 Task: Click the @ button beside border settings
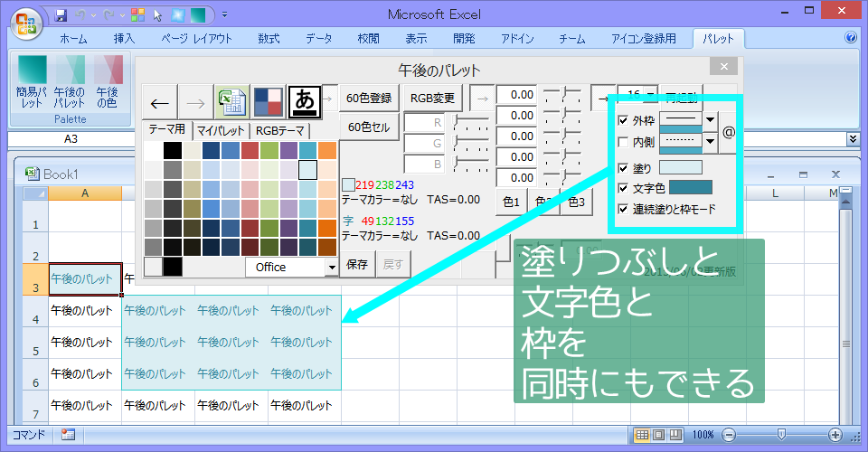729,132
